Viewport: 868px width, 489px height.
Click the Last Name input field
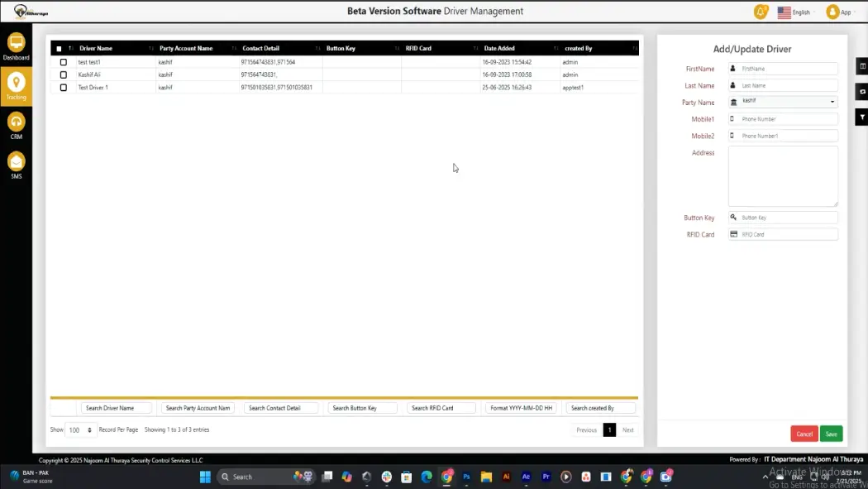[783, 86]
